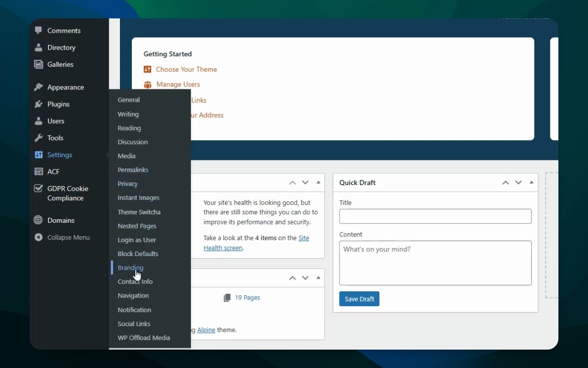Open Privacy settings
The height and width of the screenshot is (368, 588).
click(x=128, y=183)
